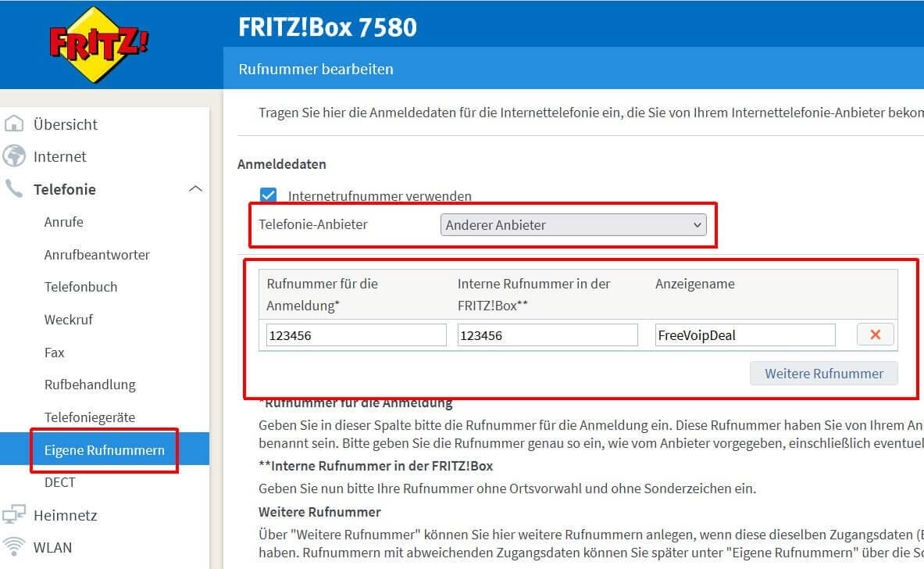Image resolution: width=924 pixels, height=569 pixels.
Task: Open DECT submenu
Action: [x=59, y=482]
